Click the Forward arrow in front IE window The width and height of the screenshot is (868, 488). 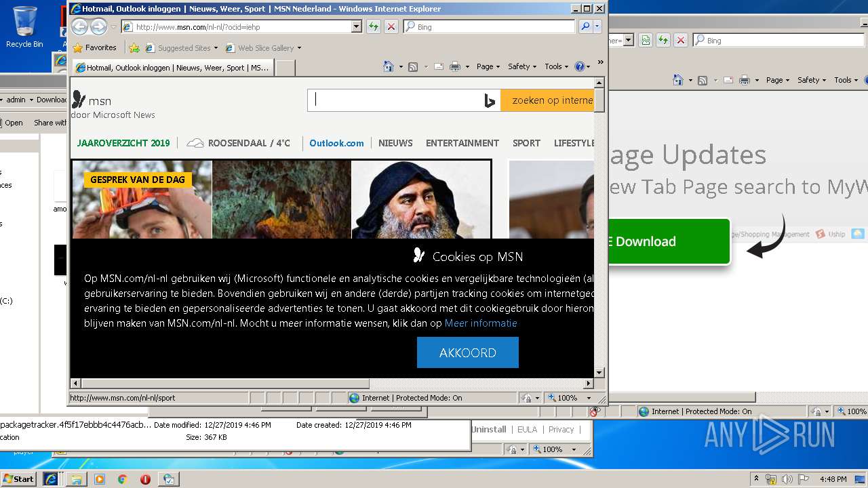98,26
